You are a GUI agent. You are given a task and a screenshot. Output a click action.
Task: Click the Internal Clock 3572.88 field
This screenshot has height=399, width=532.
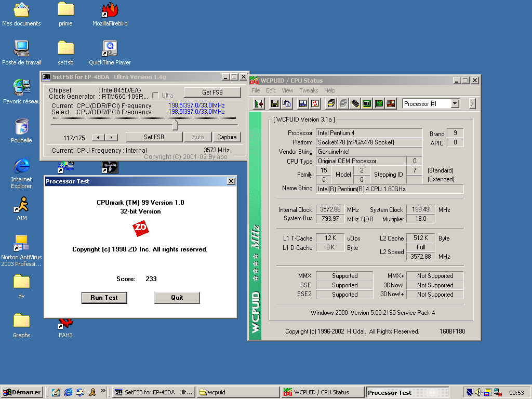(x=330, y=209)
